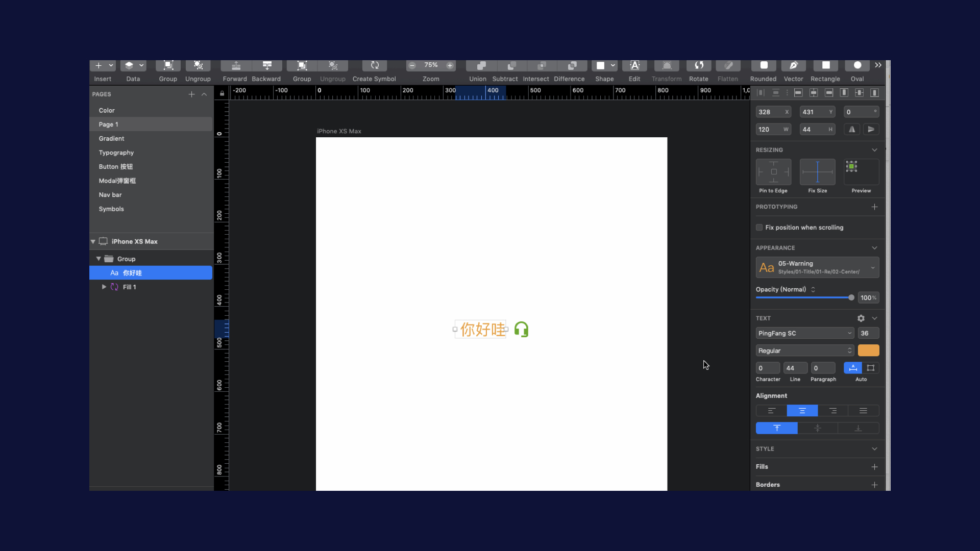980x551 pixels.
Task: Open the Shape dropdown arrow
Action: tap(613, 65)
